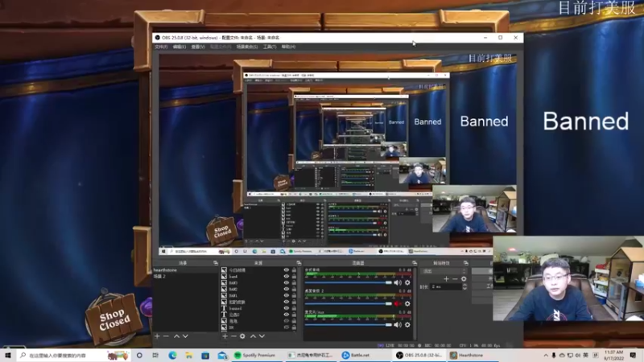Adjust the Desktop Audio volume slider
The height and width of the screenshot is (362, 644).
(x=349, y=283)
